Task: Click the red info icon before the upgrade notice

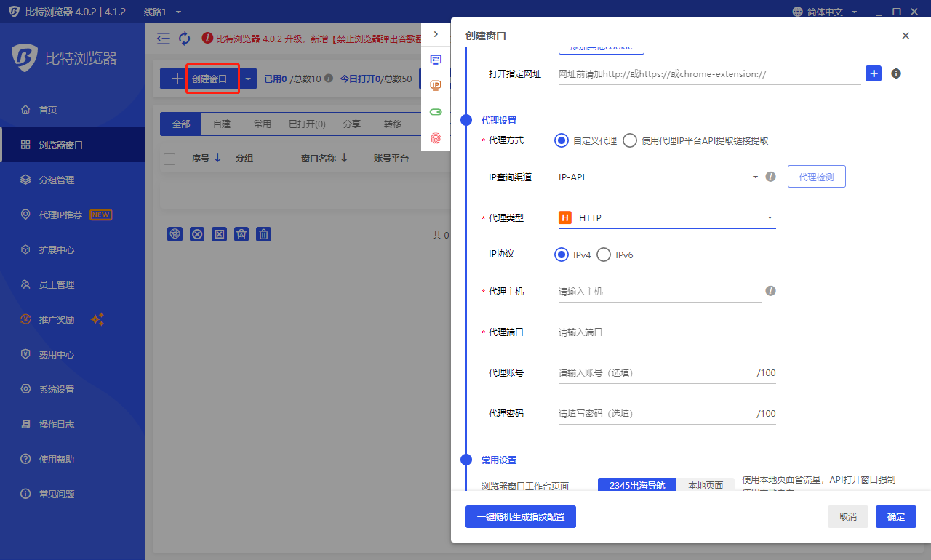Action: click(x=207, y=38)
